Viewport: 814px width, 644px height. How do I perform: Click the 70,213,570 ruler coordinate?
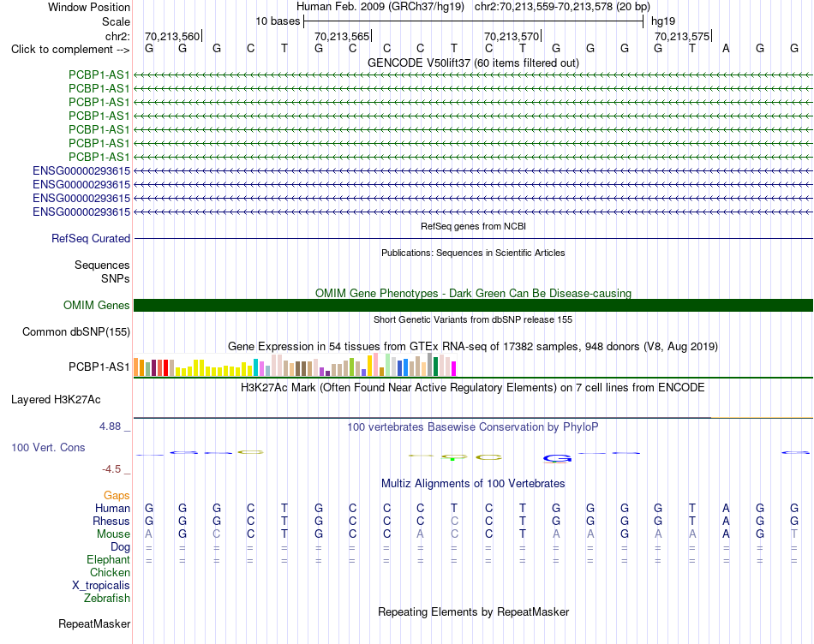[512, 36]
